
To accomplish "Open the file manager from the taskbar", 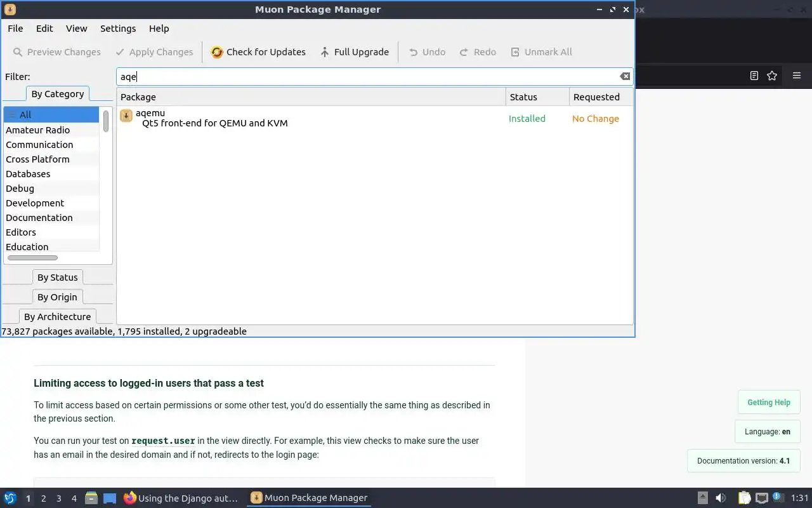I will coord(91,498).
